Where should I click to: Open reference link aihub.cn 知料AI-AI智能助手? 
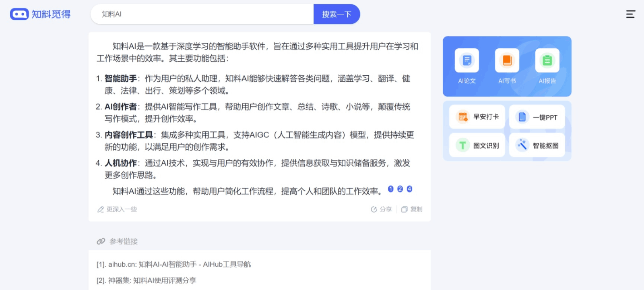[173, 264]
